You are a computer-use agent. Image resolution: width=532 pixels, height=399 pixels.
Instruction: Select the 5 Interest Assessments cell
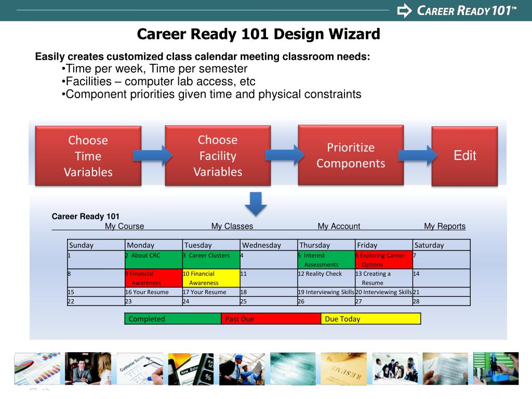[x=326, y=260]
